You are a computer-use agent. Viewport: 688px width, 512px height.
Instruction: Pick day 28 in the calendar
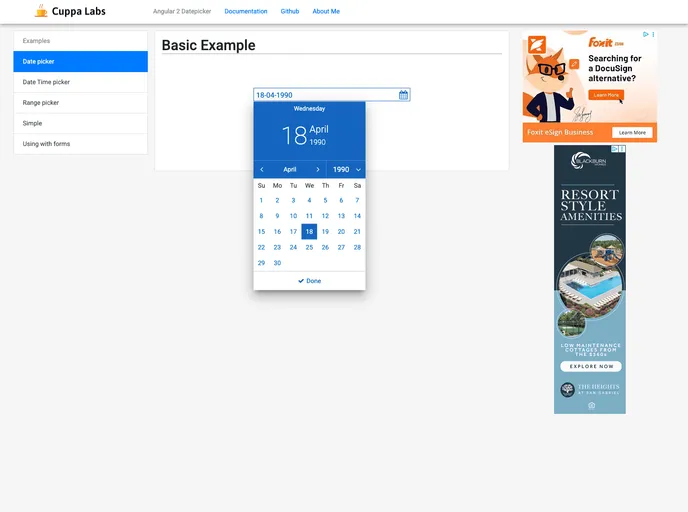357,247
